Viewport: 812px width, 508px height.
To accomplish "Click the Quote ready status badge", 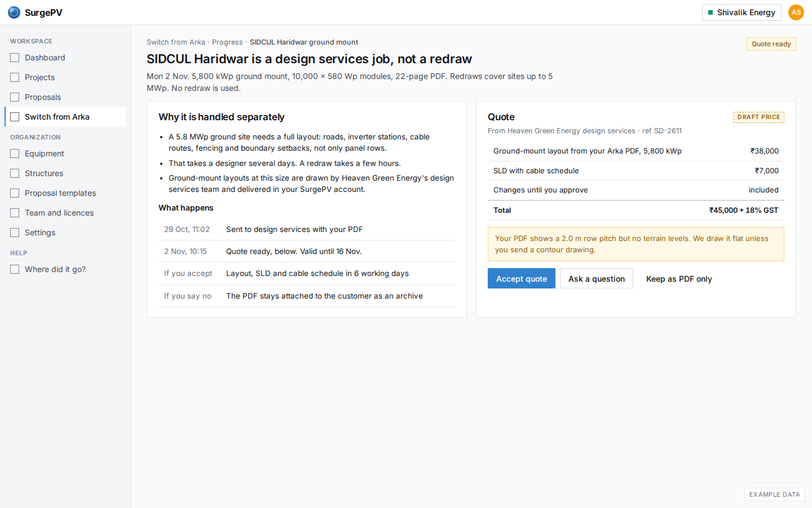I will coord(771,44).
